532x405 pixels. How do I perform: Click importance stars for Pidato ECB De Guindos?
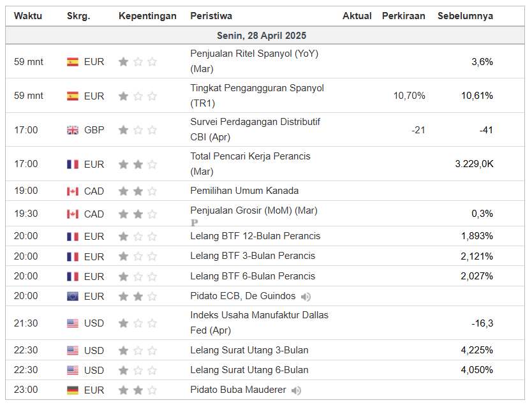click(138, 297)
